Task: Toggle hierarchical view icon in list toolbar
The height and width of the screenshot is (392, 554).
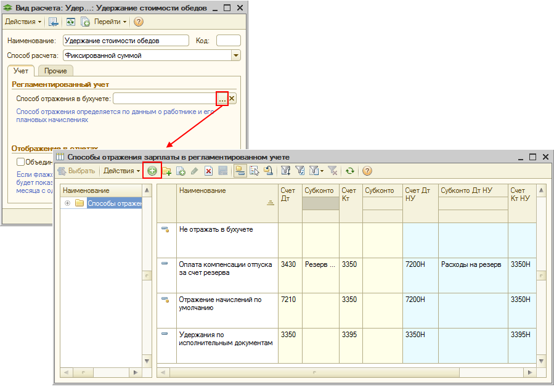Action: [x=240, y=171]
